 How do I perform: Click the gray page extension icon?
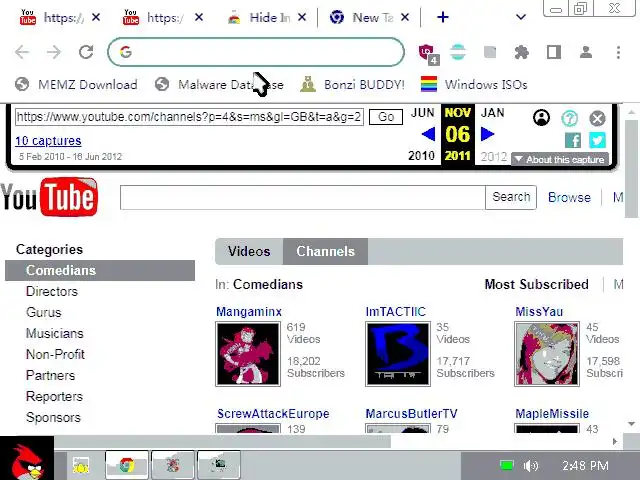pos(490,52)
